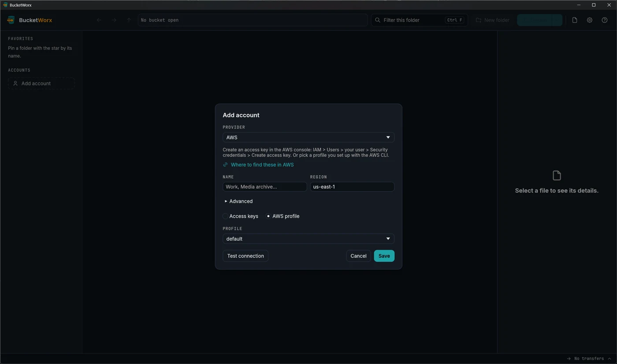Click the search magnifier icon in the filter box
The height and width of the screenshot is (364, 617).
[378, 20]
